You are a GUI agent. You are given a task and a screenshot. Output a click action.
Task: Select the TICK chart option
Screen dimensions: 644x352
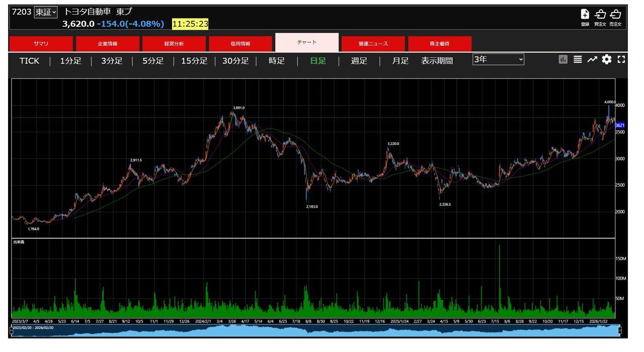tap(29, 61)
